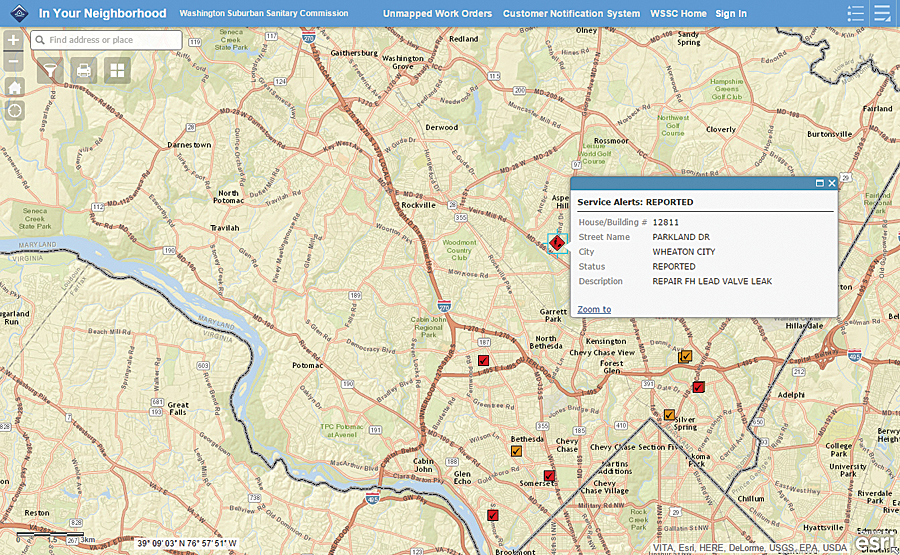Click Washington Suburban Sanitary Commission subtitle
Screen dimensions: 900x555
tap(263, 13)
